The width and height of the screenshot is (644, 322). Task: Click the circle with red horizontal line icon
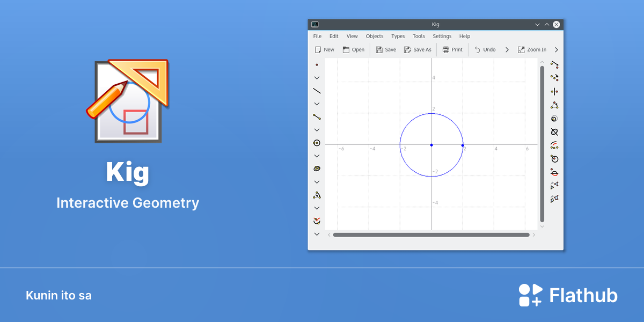[x=554, y=172]
